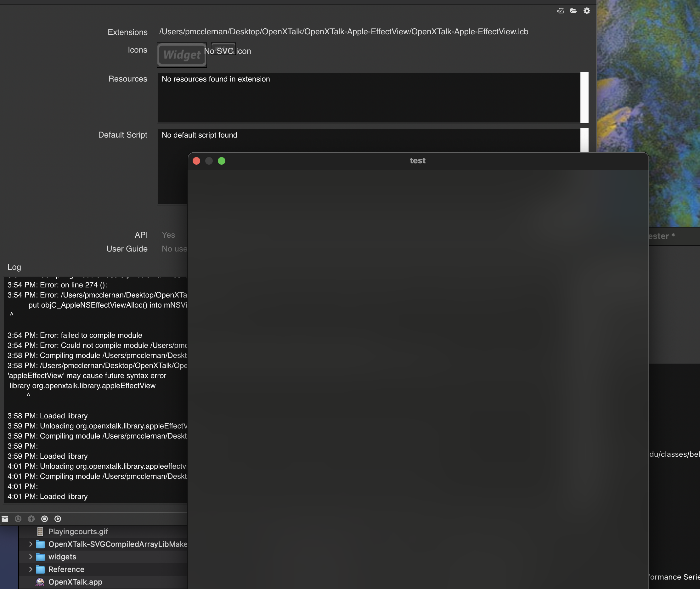The image size is (700, 589).
Task: Expand the OpenXTalk-SVGCompiledArrayLibMake tree item
Action: click(x=30, y=543)
